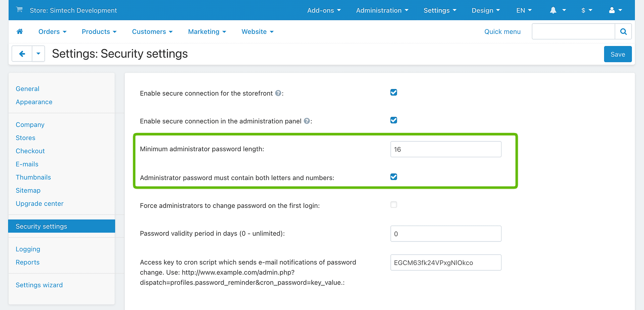Click the Save button
This screenshot has height=310, width=644.
click(618, 54)
